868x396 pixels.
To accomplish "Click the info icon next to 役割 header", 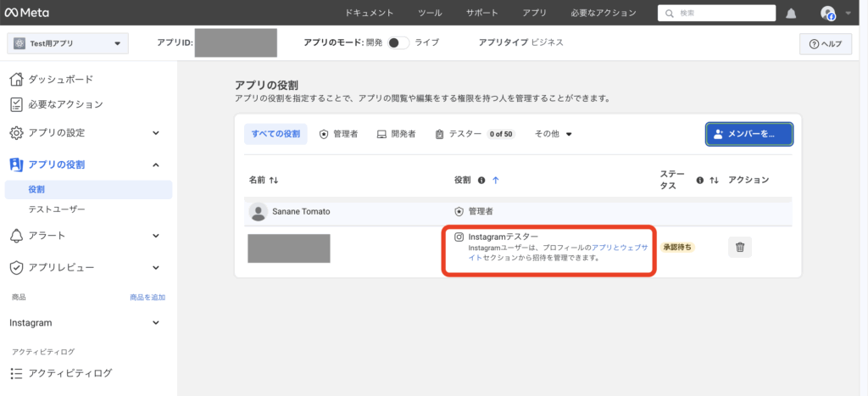I will click(x=481, y=180).
